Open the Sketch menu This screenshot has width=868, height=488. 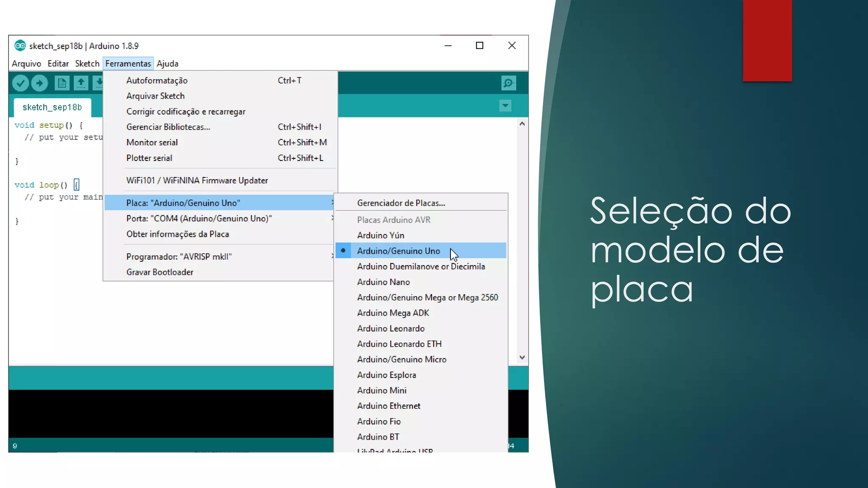click(87, 64)
